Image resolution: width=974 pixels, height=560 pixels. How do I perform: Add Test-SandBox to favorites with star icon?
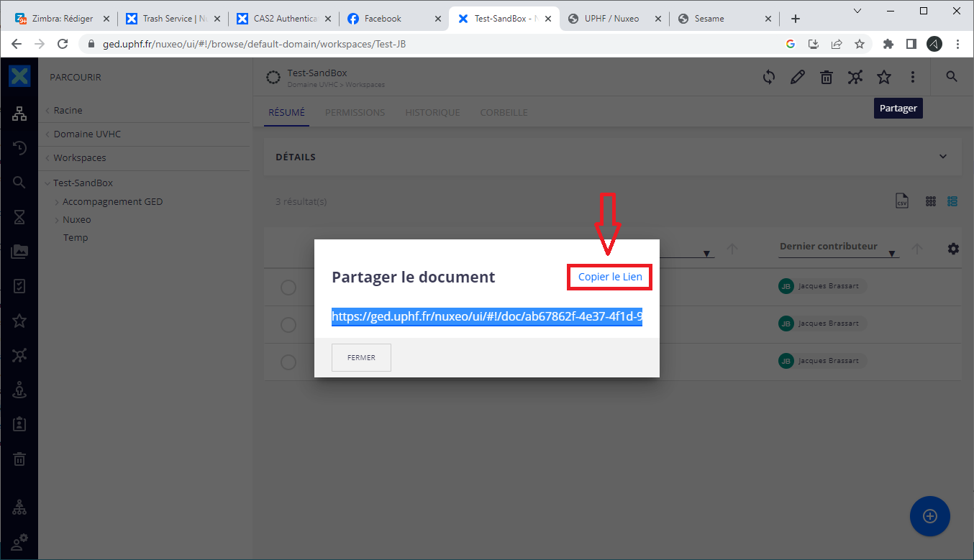[x=884, y=77]
